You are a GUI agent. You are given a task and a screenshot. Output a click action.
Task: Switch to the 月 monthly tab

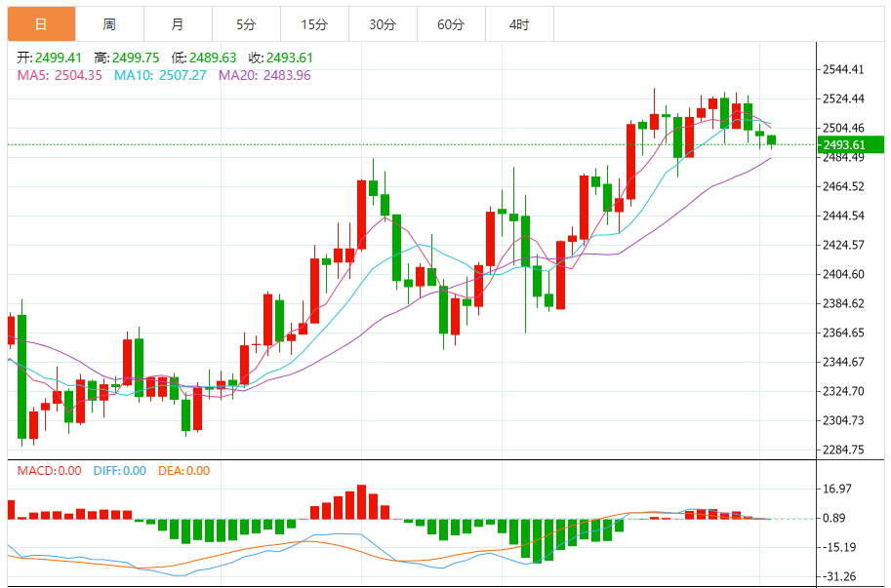click(178, 24)
